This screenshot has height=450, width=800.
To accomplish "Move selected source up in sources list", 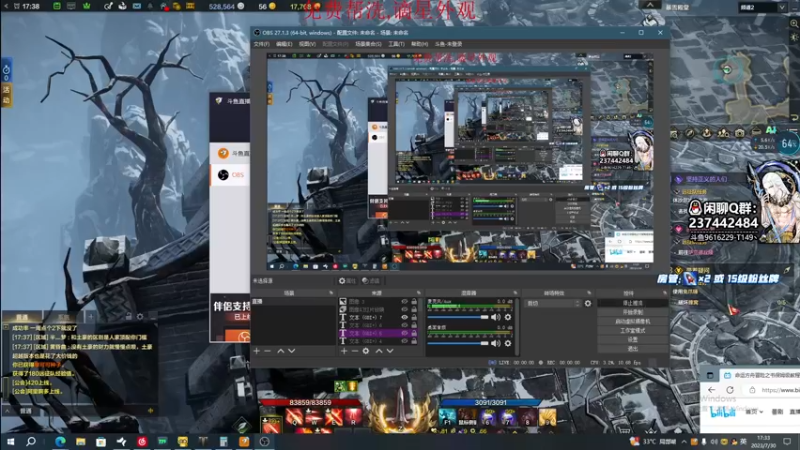I will [379, 351].
